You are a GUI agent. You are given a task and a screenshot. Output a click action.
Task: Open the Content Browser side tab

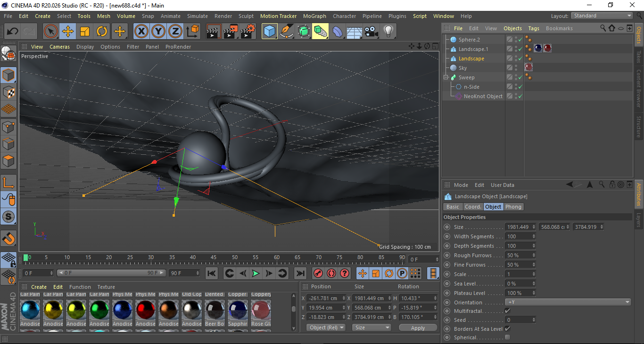[639, 88]
